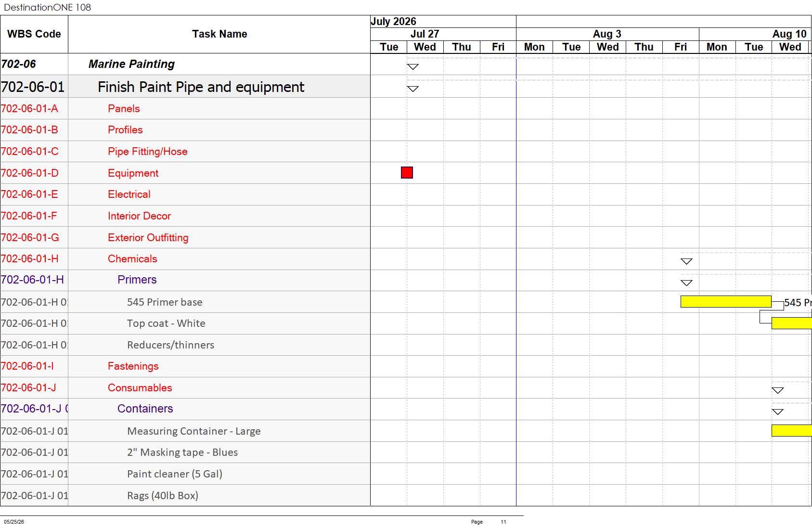
Task: Click the Containers row summary triangle marker
Action: coord(777,412)
